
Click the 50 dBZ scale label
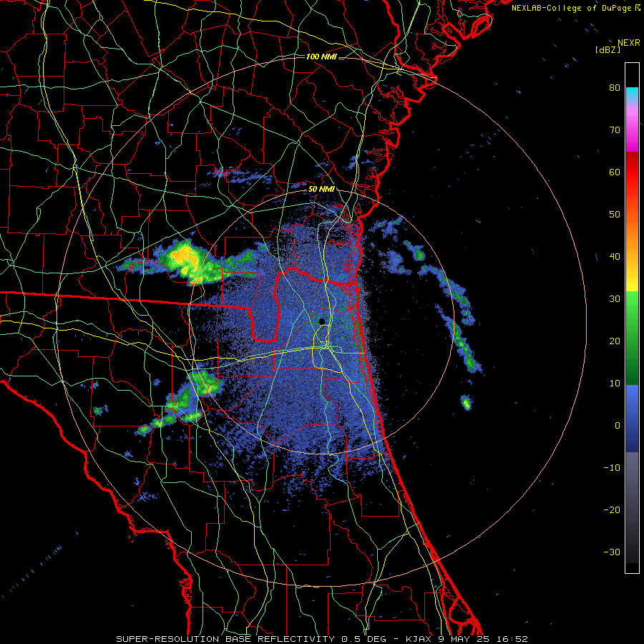pyautogui.click(x=615, y=215)
